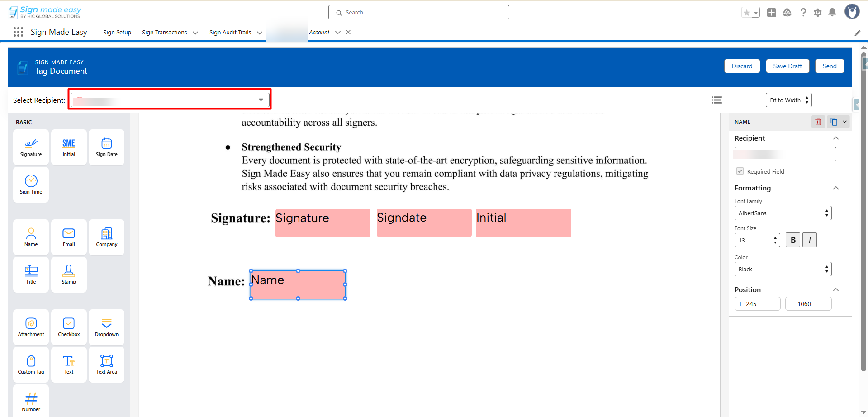Add a Signature tag from the palette
868x417 pixels.
pyautogui.click(x=31, y=147)
